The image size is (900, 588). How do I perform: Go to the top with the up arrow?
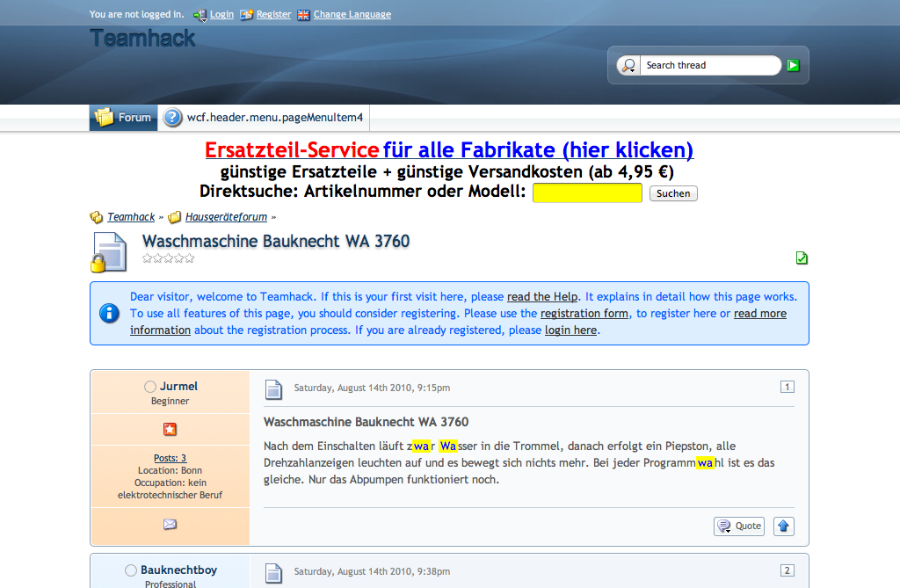tap(783, 526)
